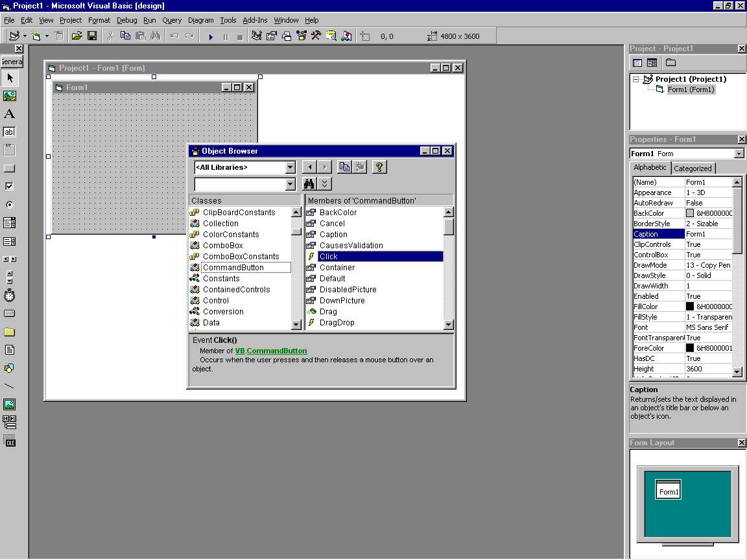Screen dimensions: 747x560
Task: Select the PictureBox tool in toolbox
Action: (x=10, y=96)
